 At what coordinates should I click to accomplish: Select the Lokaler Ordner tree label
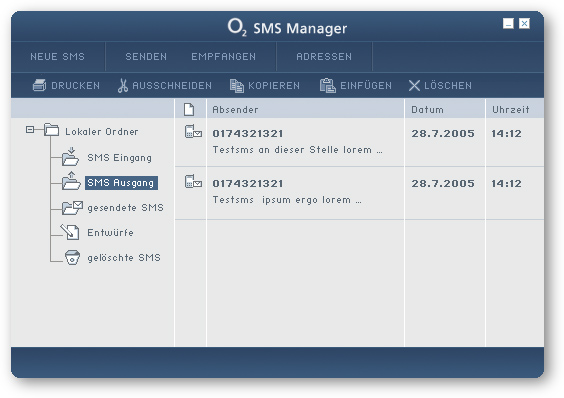tap(101, 131)
